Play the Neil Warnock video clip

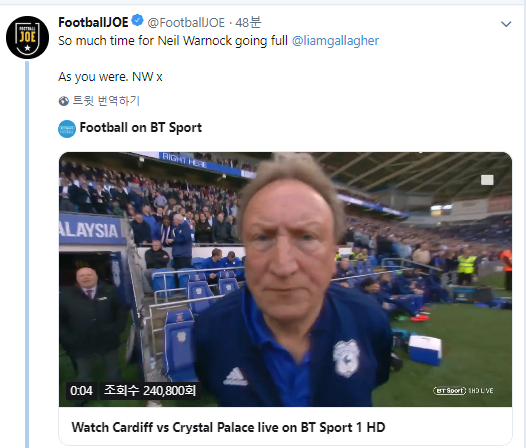point(285,279)
